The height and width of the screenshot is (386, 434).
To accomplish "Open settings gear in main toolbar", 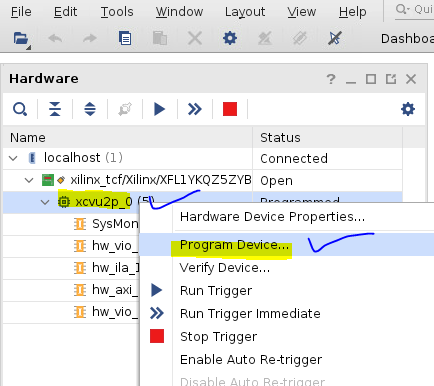I will tap(230, 38).
